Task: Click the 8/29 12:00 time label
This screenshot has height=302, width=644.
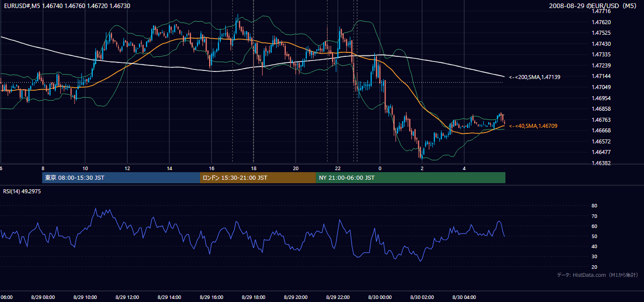Action: tap(127, 297)
